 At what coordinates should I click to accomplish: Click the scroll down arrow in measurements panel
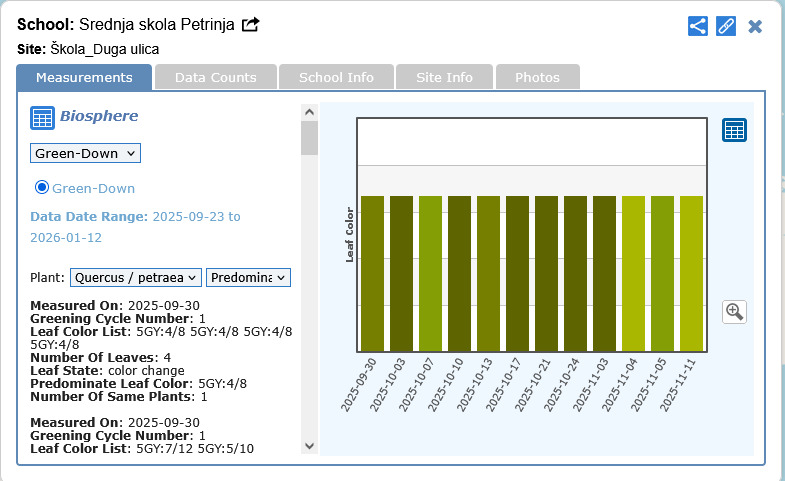pos(309,445)
